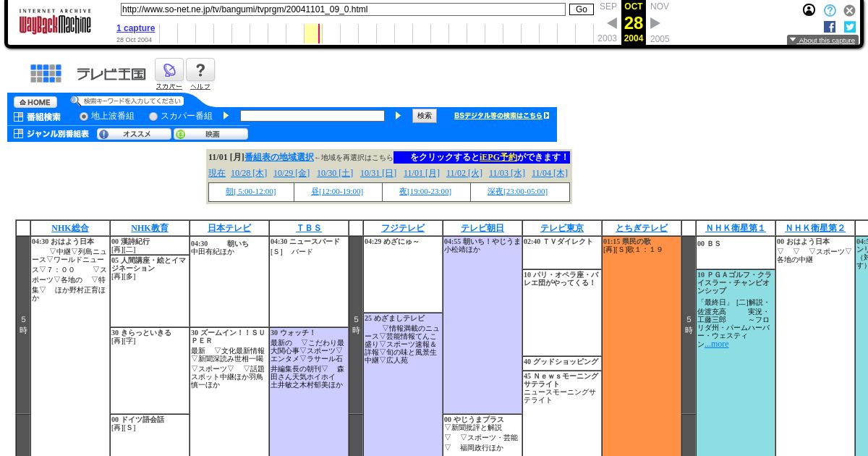
Task: Select date 10/28 [木]
Action: pyautogui.click(x=249, y=173)
